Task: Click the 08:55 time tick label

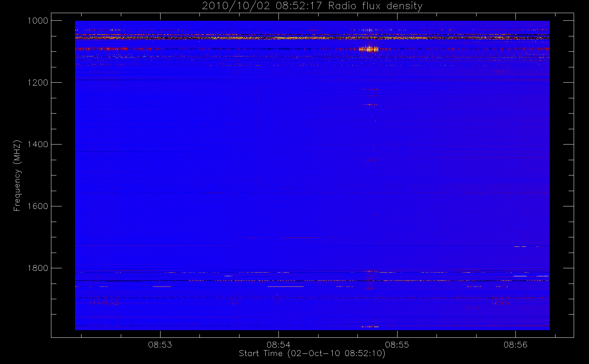Action: tap(397, 345)
